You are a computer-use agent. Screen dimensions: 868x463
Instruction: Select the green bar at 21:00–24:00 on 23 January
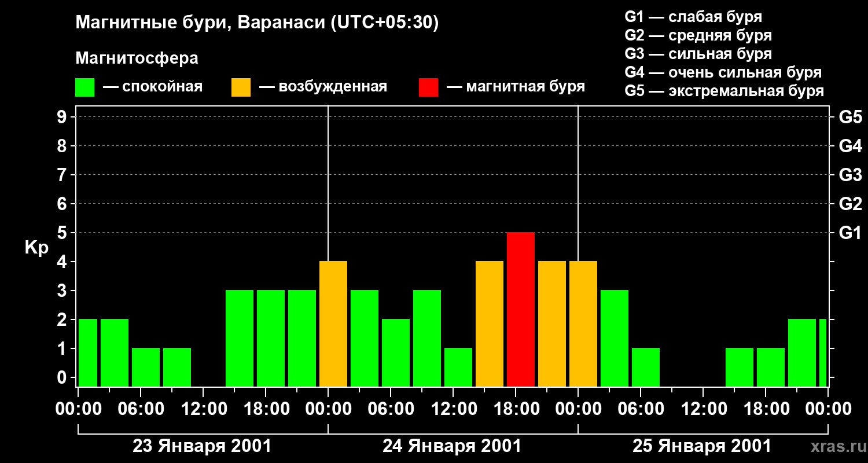point(302,339)
